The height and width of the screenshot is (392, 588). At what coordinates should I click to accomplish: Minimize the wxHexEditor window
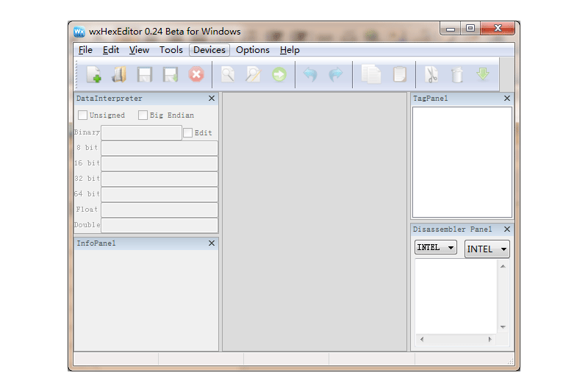(x=451, y=29)
